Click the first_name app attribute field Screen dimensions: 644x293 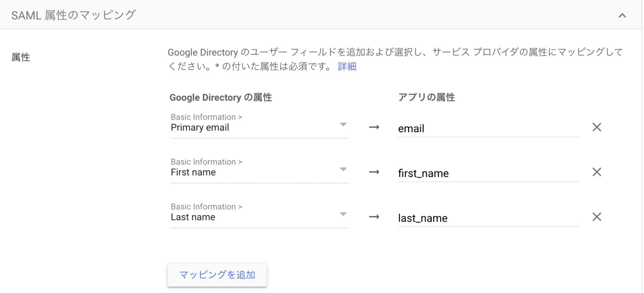[488, 173]
